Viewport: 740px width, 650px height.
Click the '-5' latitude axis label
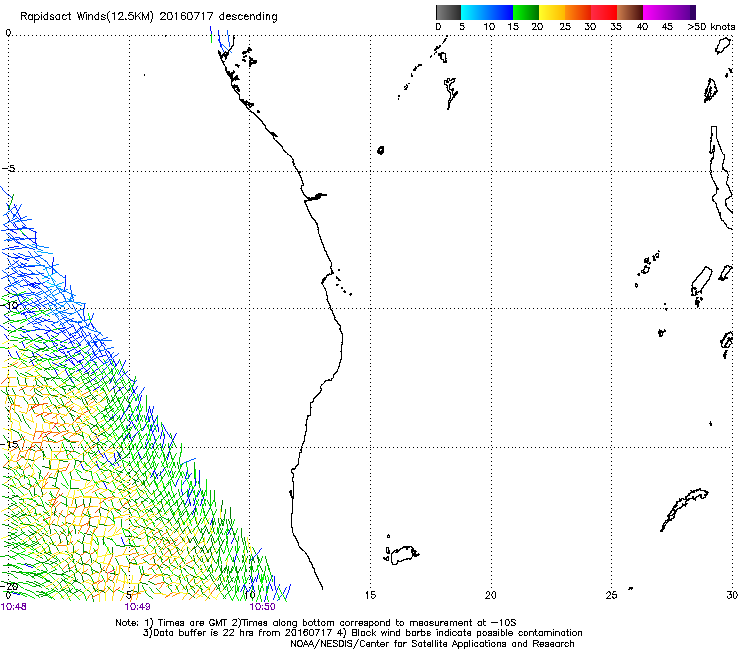(8, 169)
